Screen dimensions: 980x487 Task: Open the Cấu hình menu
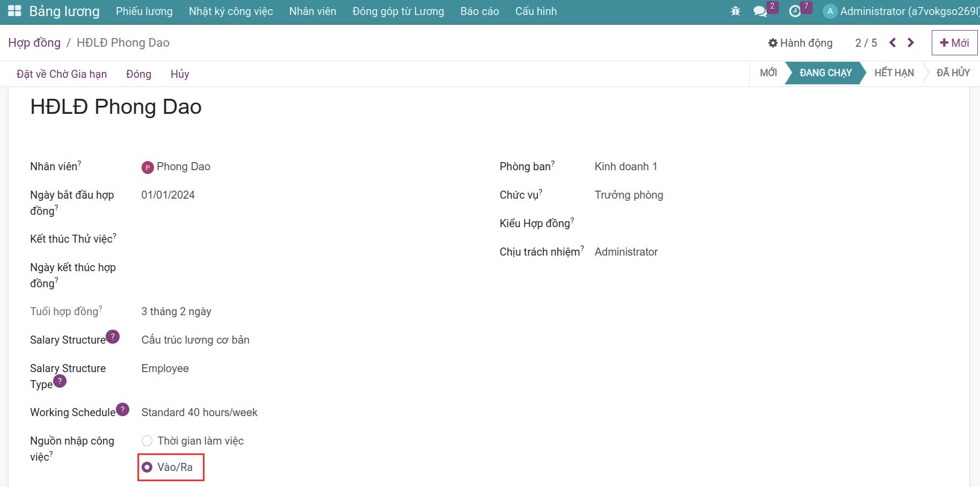click(536, 11)
